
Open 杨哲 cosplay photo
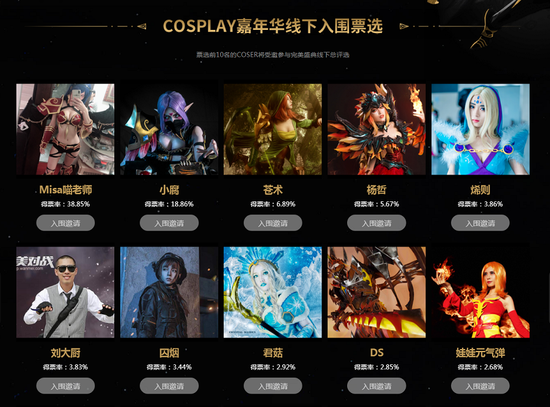377,129
